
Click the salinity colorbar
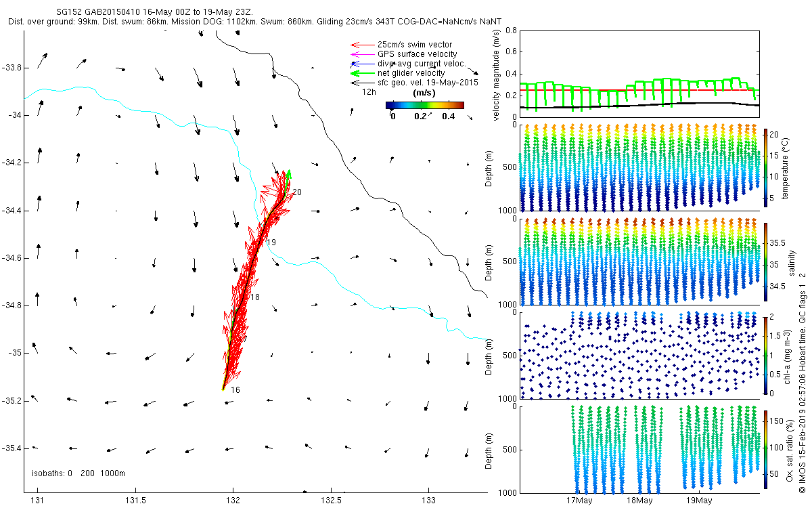[x=765, y=261]
